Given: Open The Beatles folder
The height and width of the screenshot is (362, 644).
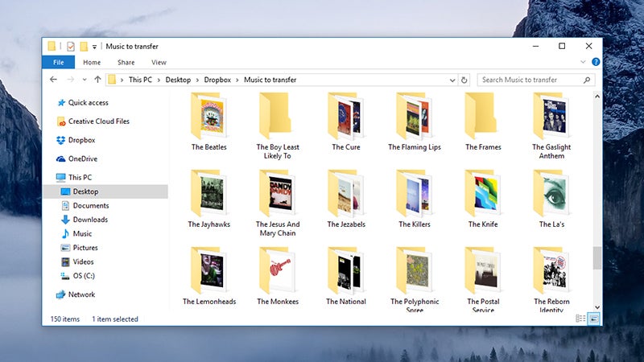Looking at the screenshot, I should point(208,122).
